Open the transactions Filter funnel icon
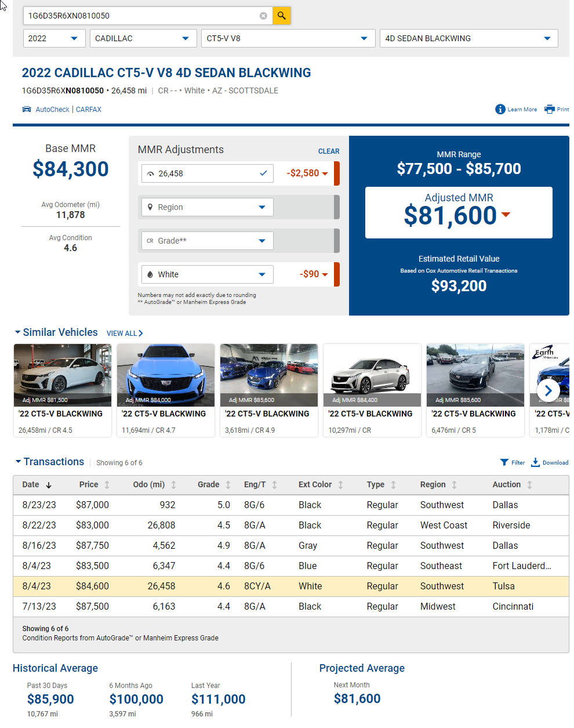This screenshot has width=574, height=728. [504, 462]
